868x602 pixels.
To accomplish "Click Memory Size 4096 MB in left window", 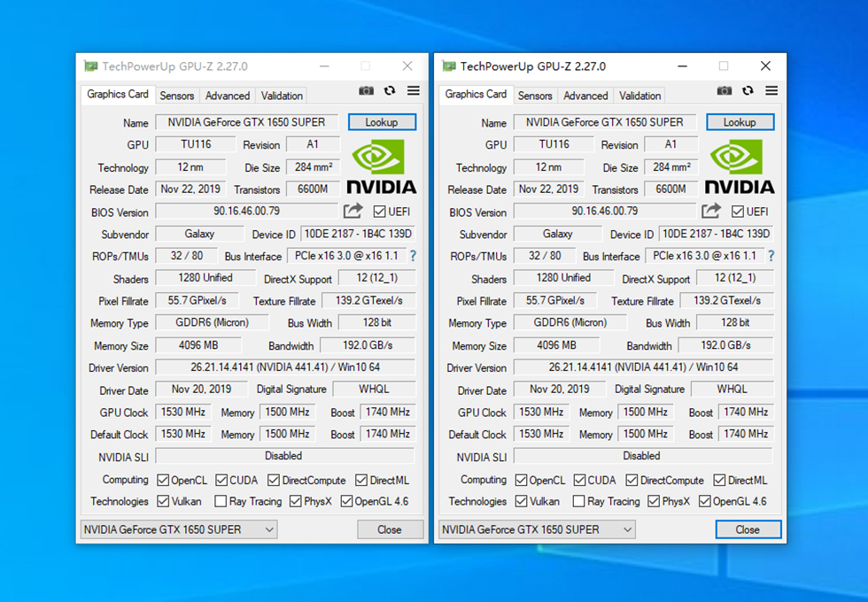I will pyautogui.click(x=198, y=345).
